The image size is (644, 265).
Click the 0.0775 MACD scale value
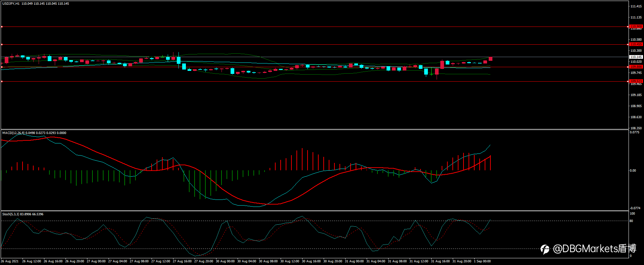click(635, 132)
